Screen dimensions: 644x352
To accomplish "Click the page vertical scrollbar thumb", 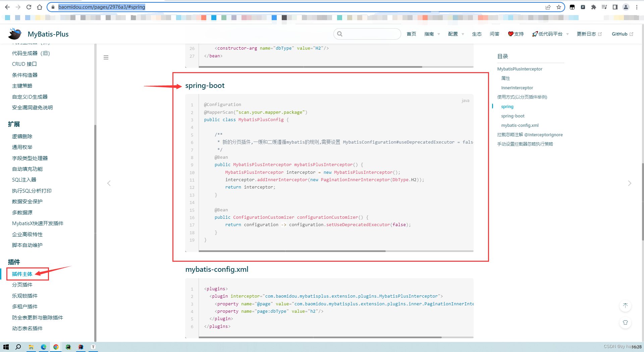I will click(x=643, y=201).
